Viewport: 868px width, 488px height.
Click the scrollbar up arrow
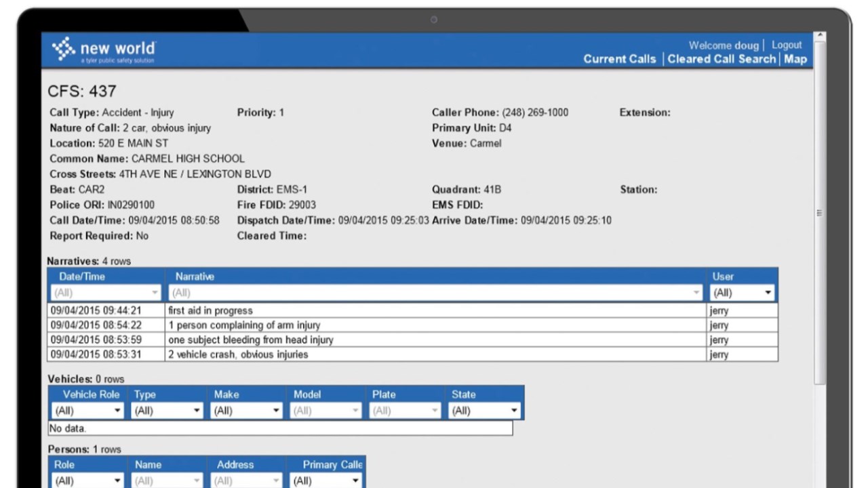click(820, 36)
